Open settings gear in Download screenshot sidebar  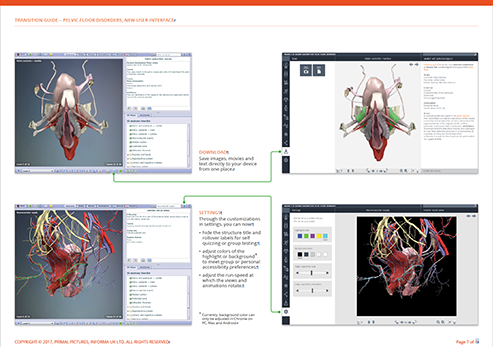pyautogui.click(x=286, y=160)
